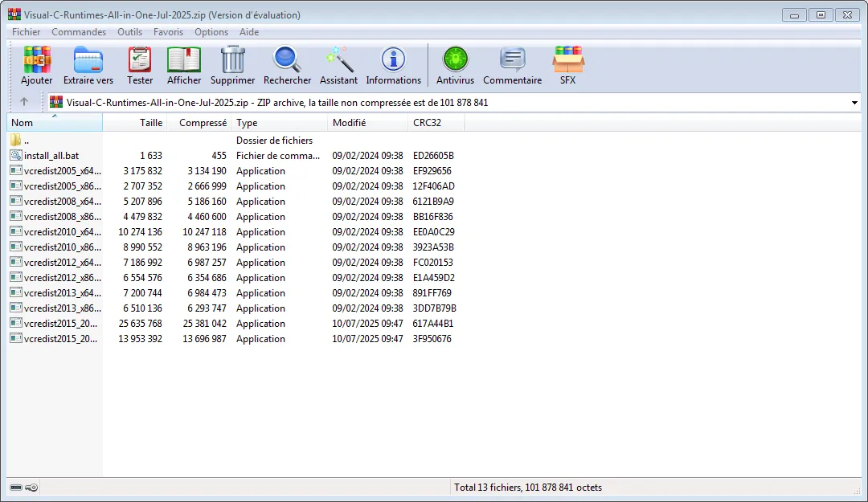
Task: Select file with size 25 635 768
Action: tap(140, 323)
